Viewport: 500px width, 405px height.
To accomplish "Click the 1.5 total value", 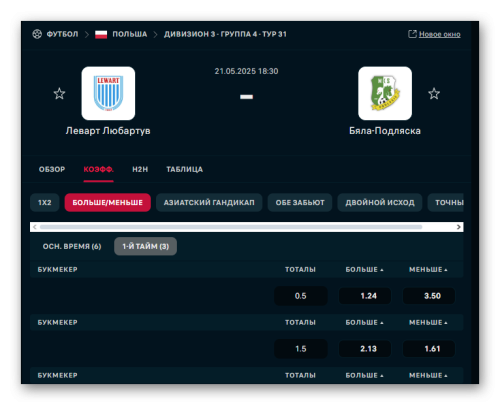I will 301,349.
